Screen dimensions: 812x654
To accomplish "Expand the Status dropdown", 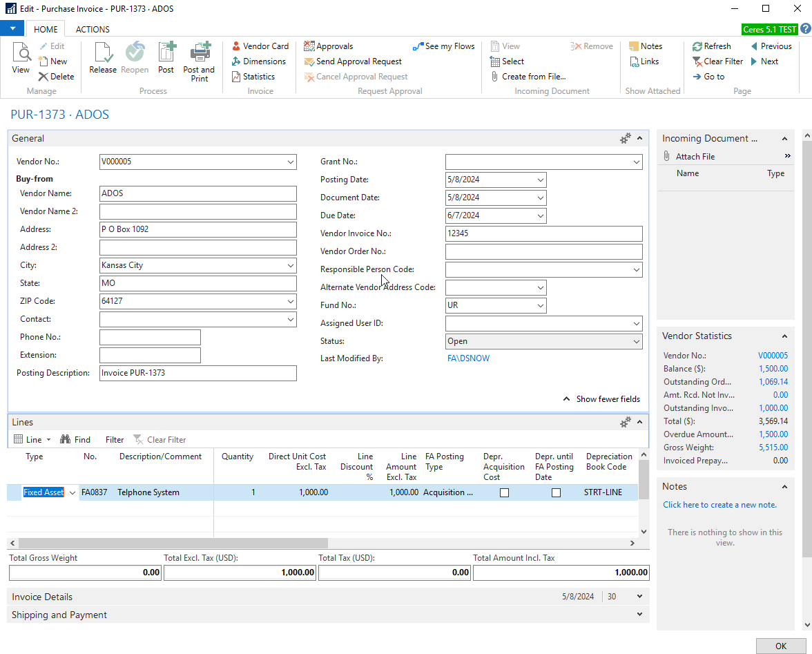I will (636, 341).
